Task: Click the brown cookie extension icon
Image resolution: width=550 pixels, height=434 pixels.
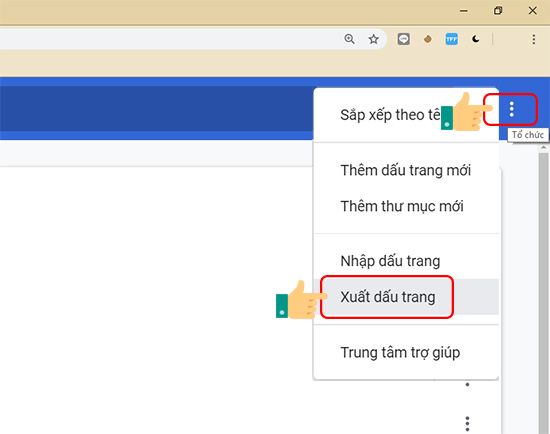Action: pos(428,39)
